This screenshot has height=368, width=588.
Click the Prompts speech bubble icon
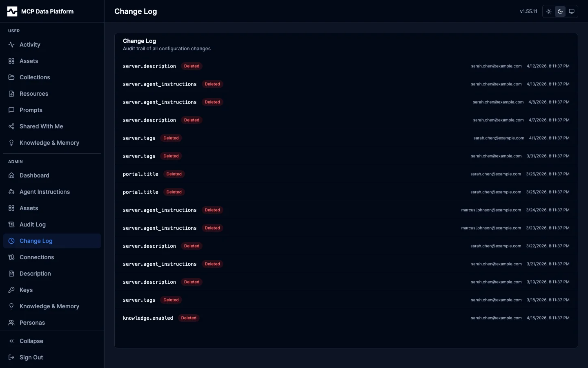(x=11, y=110)
